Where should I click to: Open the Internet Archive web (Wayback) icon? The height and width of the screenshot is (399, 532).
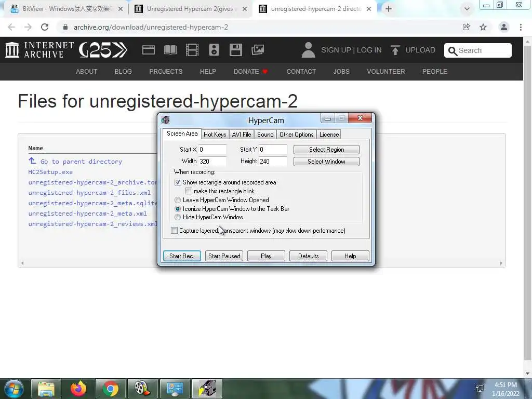[x=148, y=50]
